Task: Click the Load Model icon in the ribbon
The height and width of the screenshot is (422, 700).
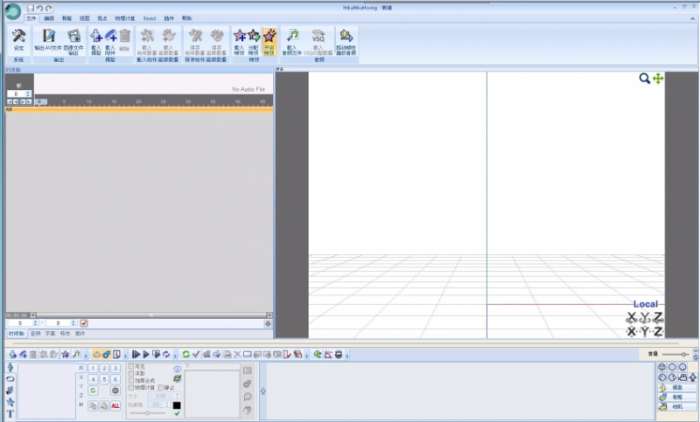Action: tap(96, 37)
